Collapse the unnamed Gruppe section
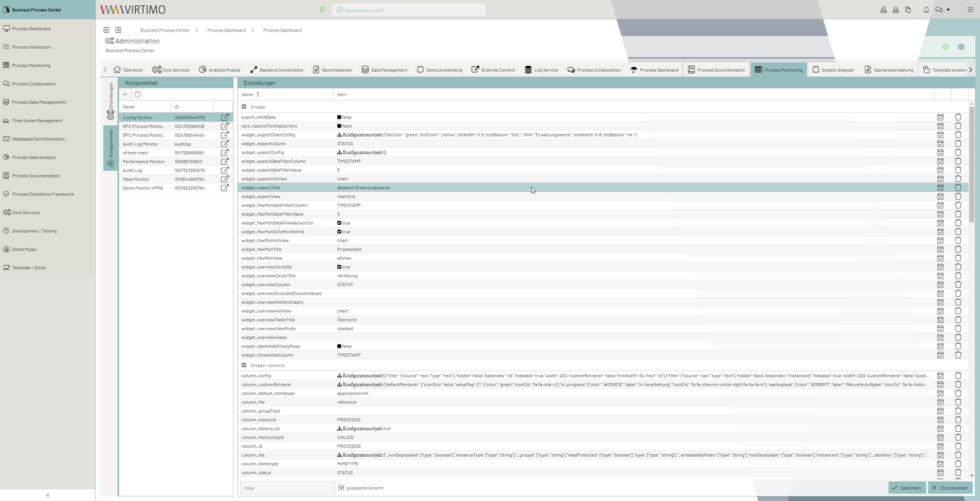The width and height of the screenshot is (980, 501). (x=244, y=106)
